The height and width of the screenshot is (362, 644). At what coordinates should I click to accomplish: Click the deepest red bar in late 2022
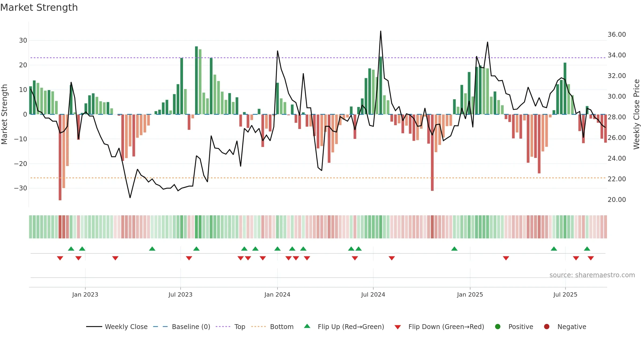click(60, 157)
